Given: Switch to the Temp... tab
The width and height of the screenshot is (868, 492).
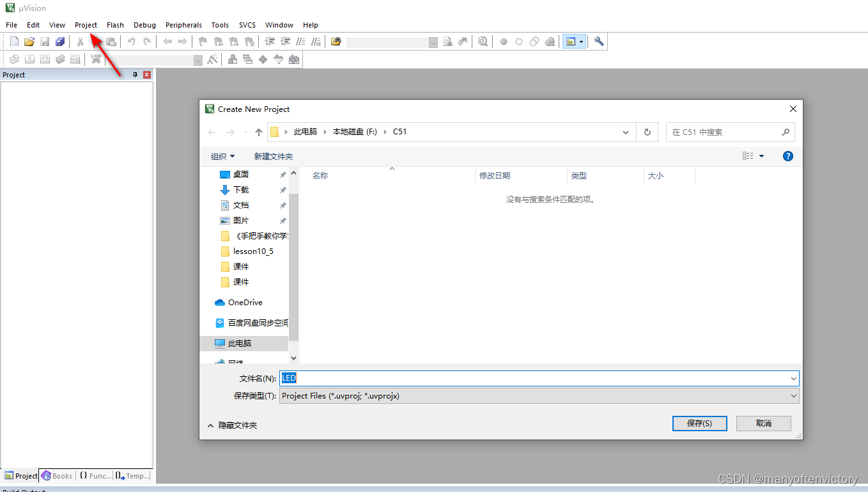Looking at the screenshot, I should click(x=133, y=476).
